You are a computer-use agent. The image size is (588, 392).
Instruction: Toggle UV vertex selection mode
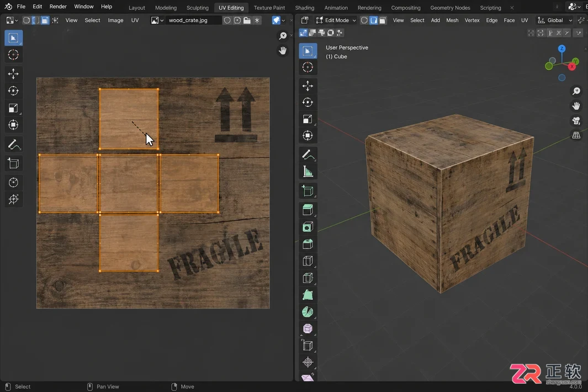[27, 20]
